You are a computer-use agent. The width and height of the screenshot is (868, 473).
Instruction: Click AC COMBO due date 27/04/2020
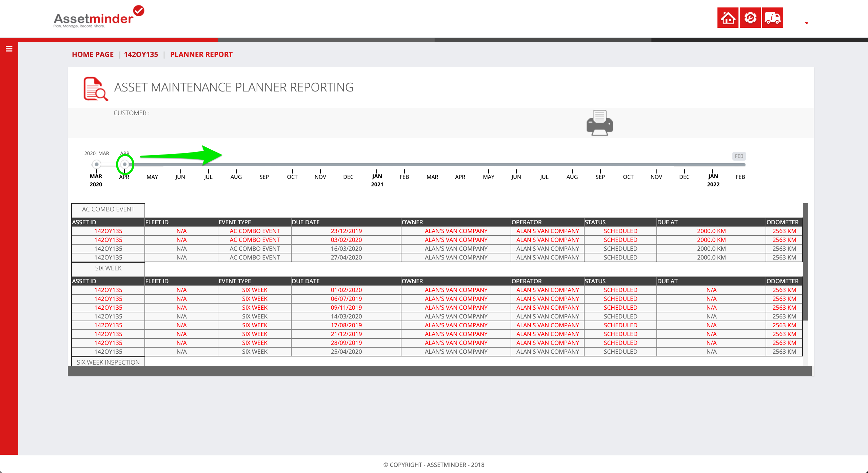[346, 258]
